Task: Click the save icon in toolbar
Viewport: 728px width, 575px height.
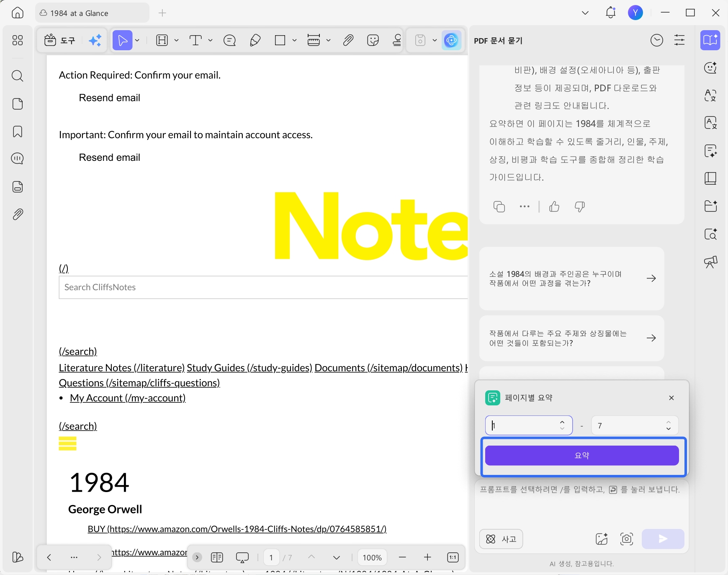Action: pos(420,40)
